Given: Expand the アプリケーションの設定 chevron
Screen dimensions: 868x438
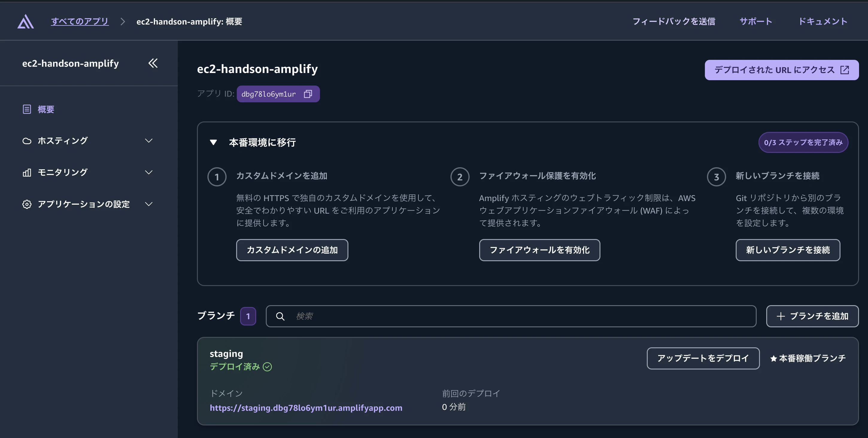Looking at the screenshot, I should [148, 204].
